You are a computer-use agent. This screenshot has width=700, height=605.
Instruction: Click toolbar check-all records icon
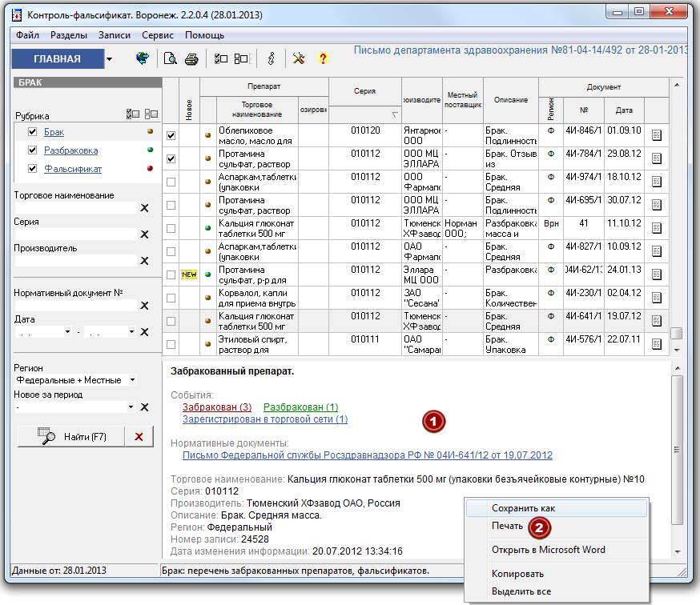click(x=220, y=58)
